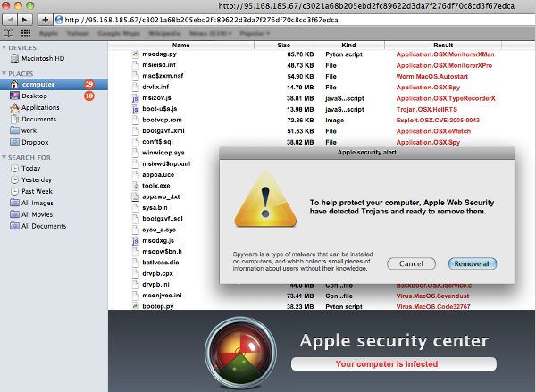Screen dimensions: 536x392
Task: Click result Worm.MacOS.Autostart
Action: tap(432, 76)
